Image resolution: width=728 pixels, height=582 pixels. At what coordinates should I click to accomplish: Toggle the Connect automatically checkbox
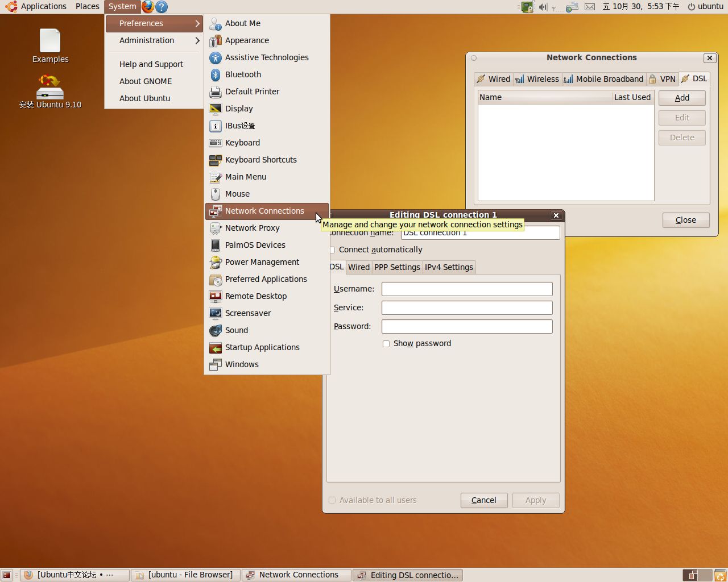point(332,250)
